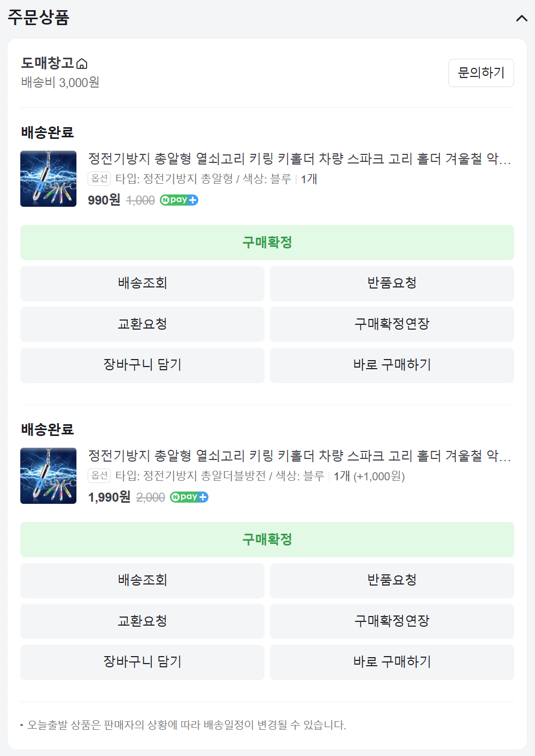Add the 1,990원 item to cart
535x756 pixels.
142,662
